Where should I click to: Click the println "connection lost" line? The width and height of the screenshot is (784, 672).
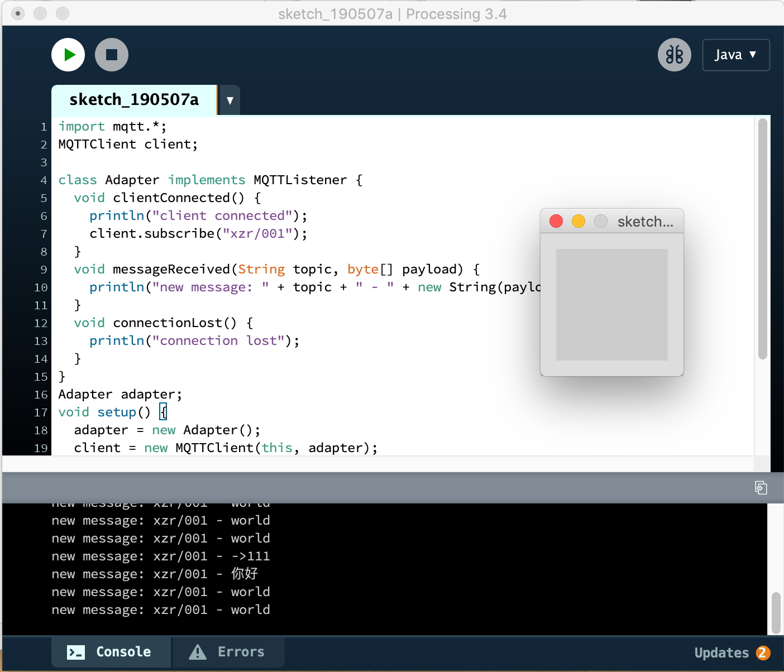point(194,341)
